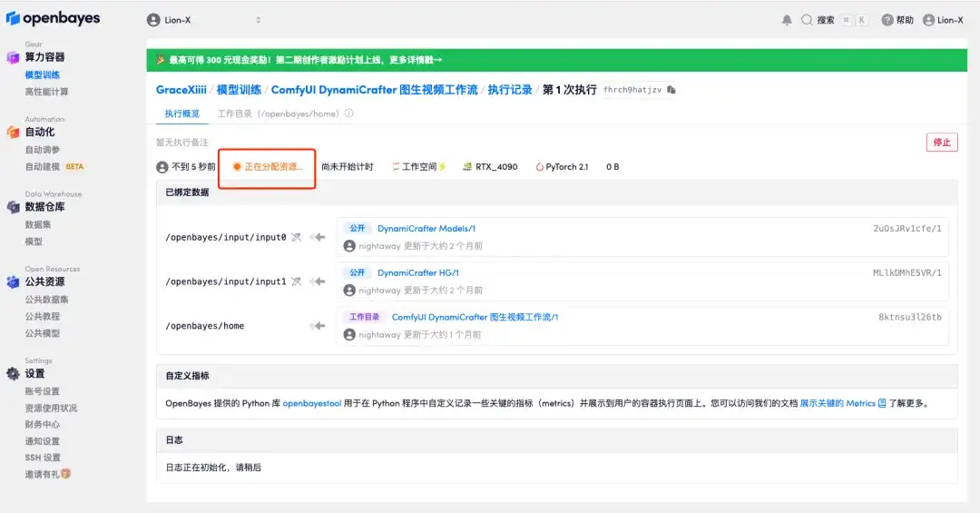Open DynamiCrafter Models/1 dataset link

coord(426,228)
